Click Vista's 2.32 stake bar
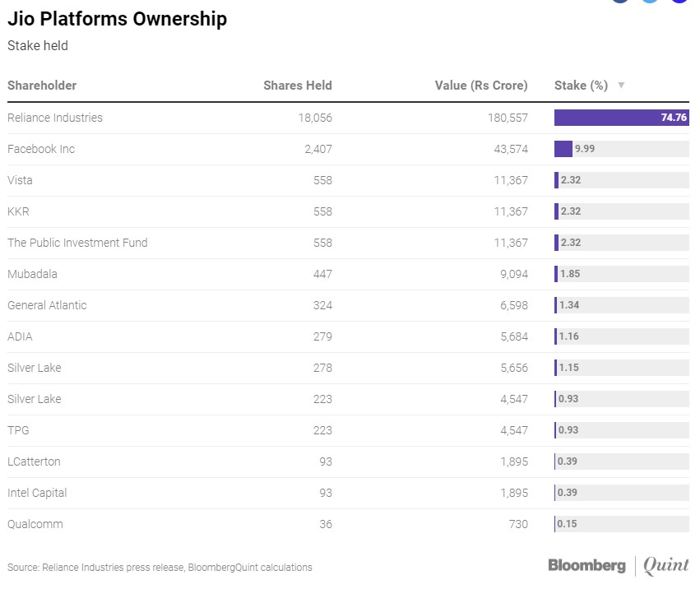The image size is (700, 589). pyautogui.click(x=621, y=180)
